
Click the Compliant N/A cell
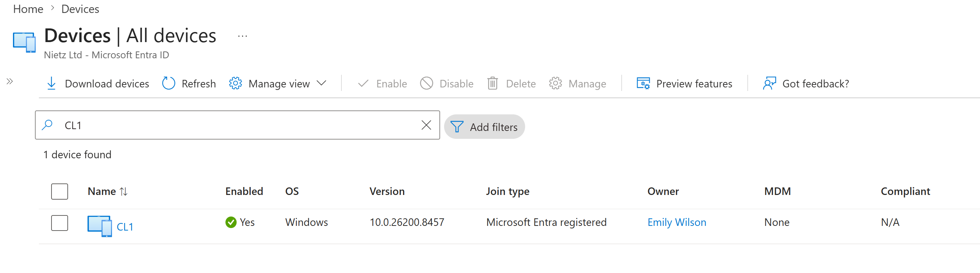click(x=890, y=222)
